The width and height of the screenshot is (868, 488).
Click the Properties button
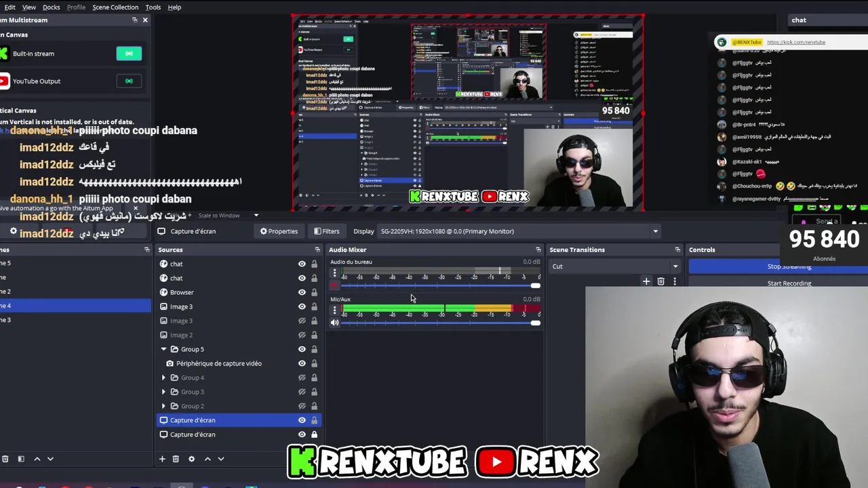pos(279,231)
